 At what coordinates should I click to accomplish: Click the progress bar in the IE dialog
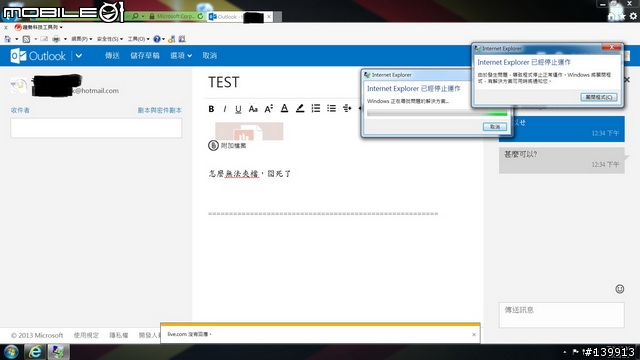(x=437, y=113)
